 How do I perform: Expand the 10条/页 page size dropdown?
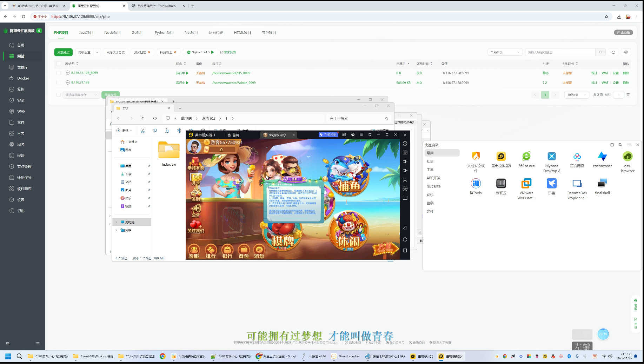point(577,95)
